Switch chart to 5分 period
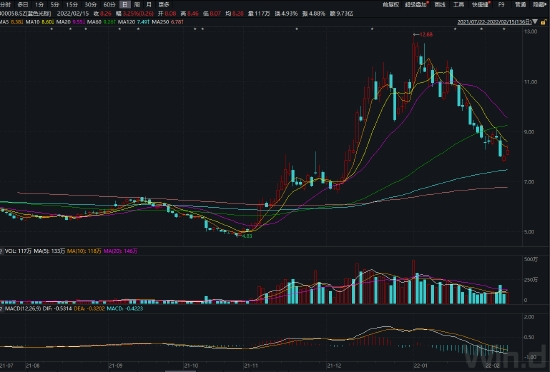550x372 pixels. [55, 5]
